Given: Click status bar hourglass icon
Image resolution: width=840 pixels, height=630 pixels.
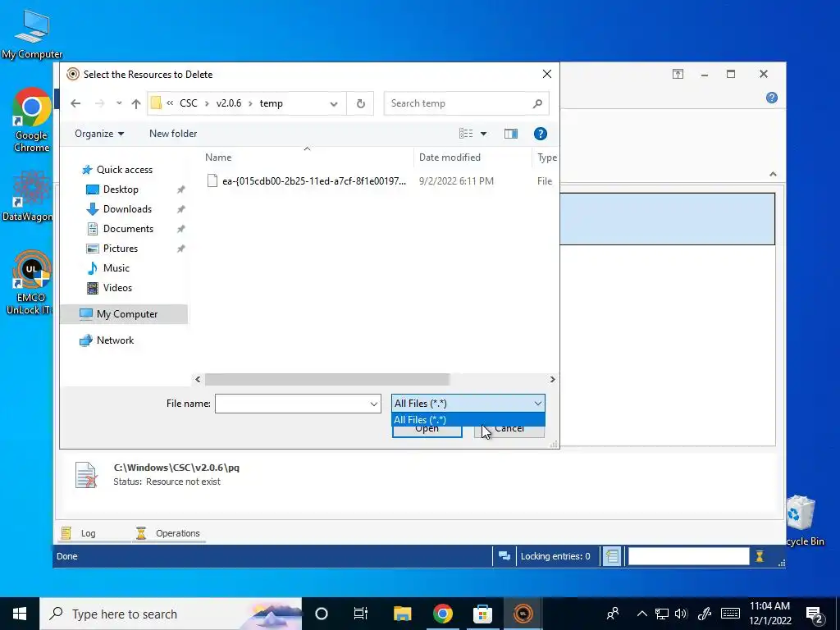Looking at the screenshot, I should pos(759,556).
